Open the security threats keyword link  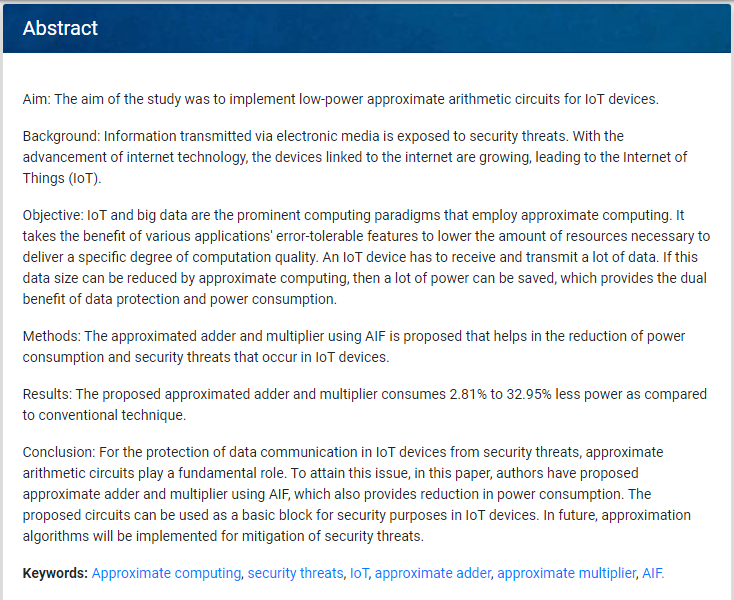click(295, 573)
